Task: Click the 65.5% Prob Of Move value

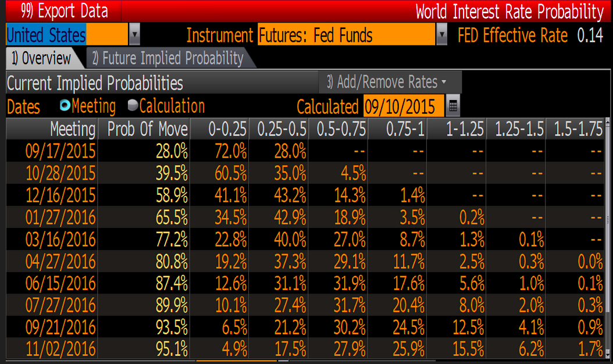Action: coord(172,217)
